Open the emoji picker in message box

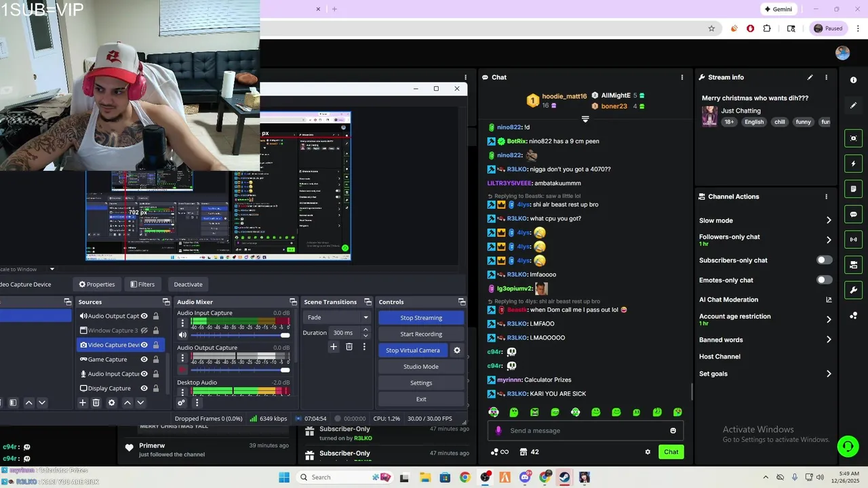coord(673,430)
